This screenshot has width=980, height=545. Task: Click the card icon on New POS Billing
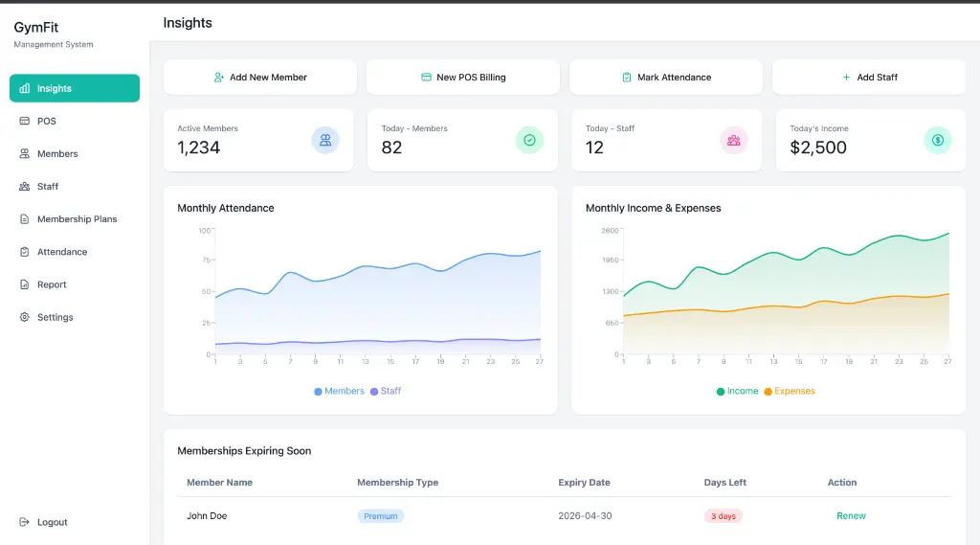click(x=426, y=77)
